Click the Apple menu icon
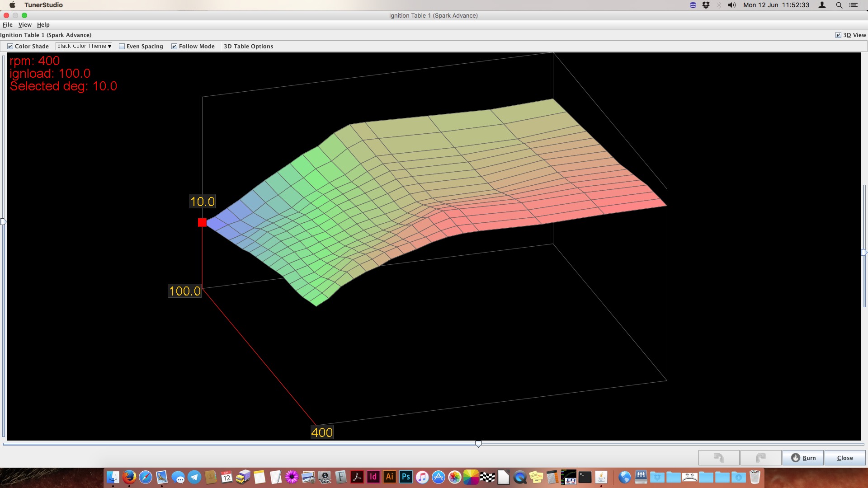 pos(12,5)
